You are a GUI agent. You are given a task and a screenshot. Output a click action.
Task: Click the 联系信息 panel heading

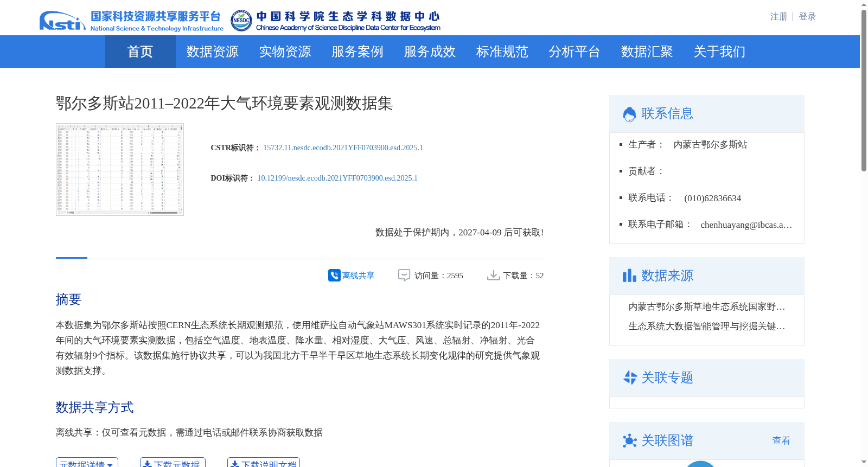(667, 113)
